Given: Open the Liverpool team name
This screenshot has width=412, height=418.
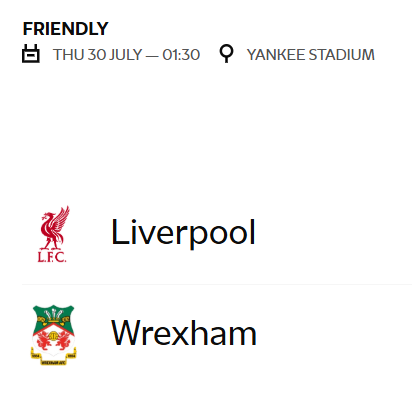Looking at the screenshot, I should [183, 232].
